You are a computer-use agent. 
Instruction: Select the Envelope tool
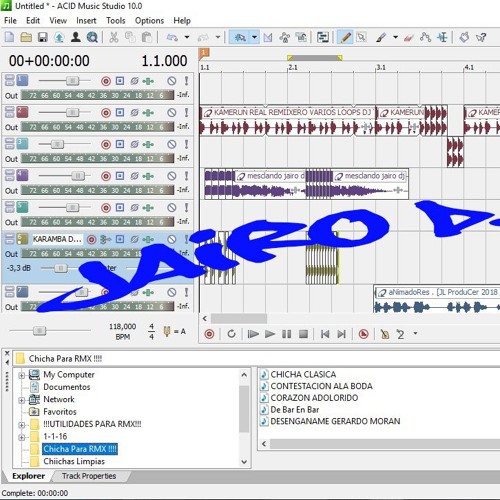[426, 37]
